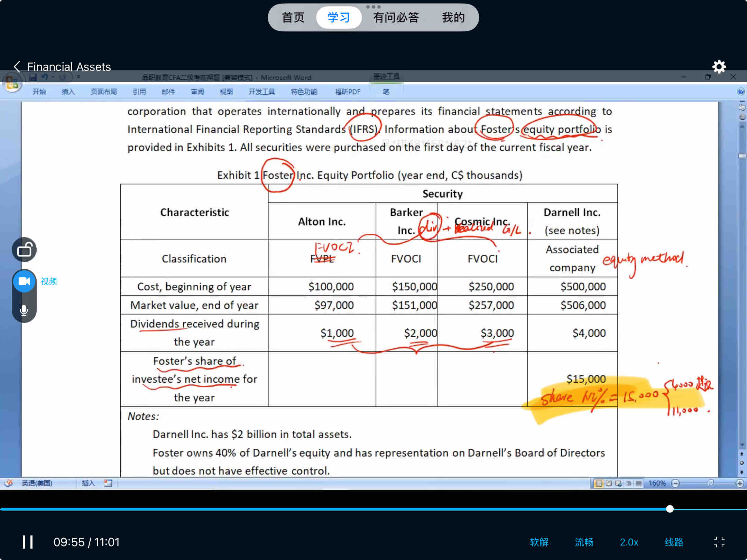Screen dimensions: 747x560
Task: Click the Undo icon in Quick Access toolbar
Action: click(x=44, y=77)
